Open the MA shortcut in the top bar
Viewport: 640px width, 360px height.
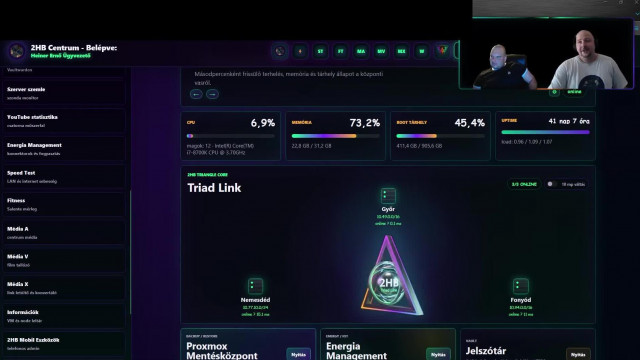[361, 51]
